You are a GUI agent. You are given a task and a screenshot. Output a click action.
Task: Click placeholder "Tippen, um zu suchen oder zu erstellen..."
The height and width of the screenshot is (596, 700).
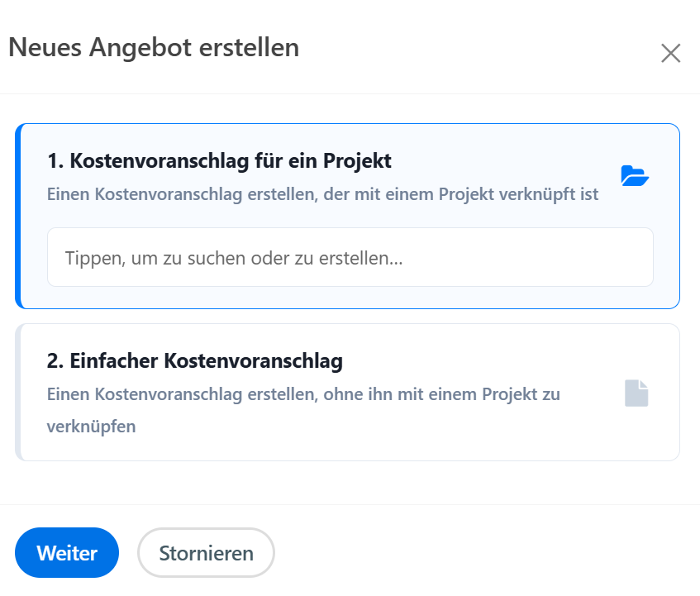[x=234, y=258]
